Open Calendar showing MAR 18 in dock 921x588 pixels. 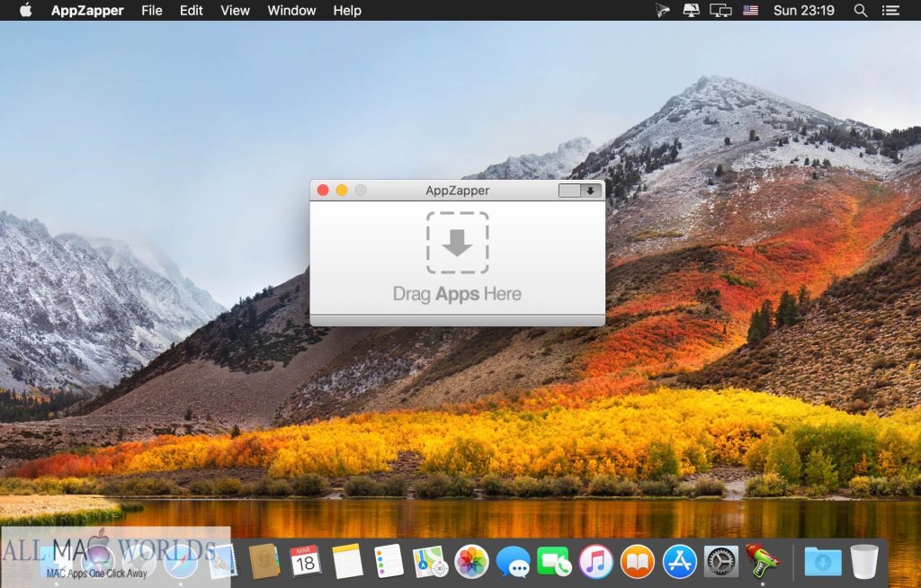tap(306, 562)
